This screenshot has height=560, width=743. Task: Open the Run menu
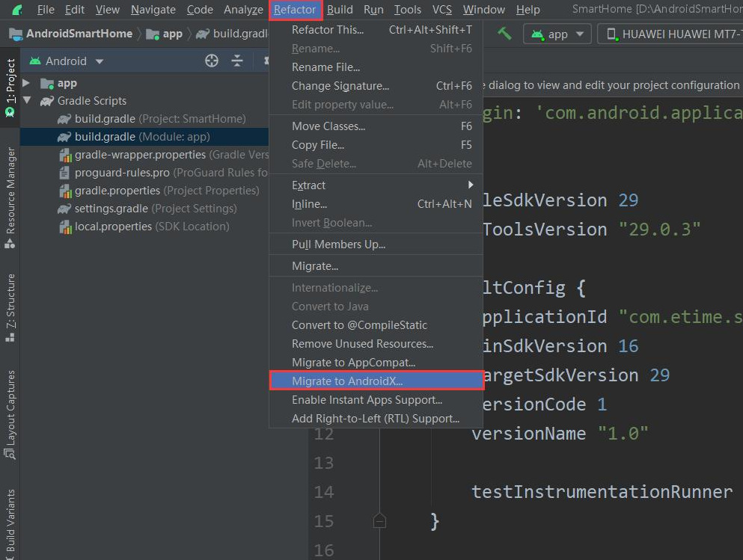pos(373,10)
